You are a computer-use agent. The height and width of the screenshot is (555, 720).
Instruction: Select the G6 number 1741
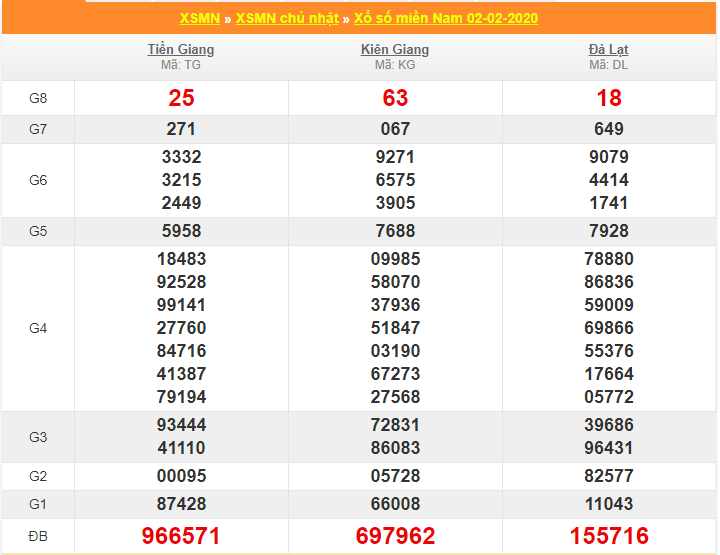click(x=609, y=203)
